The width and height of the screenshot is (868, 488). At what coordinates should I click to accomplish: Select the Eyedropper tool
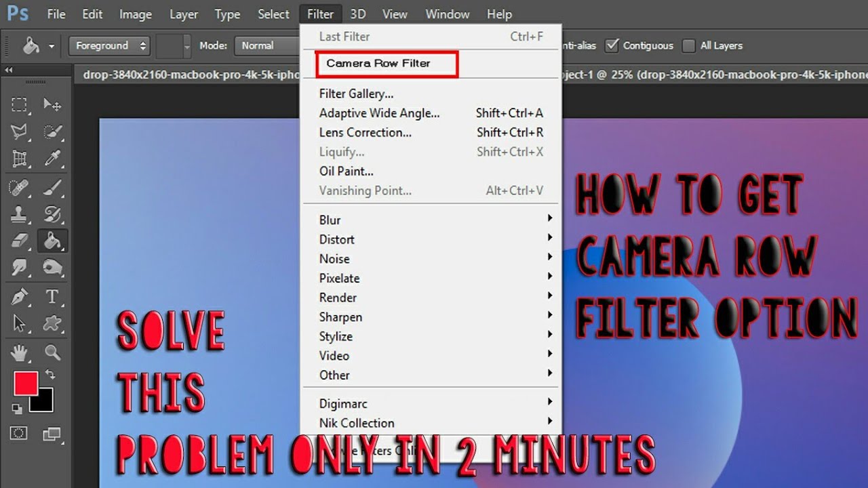[52, 159]
